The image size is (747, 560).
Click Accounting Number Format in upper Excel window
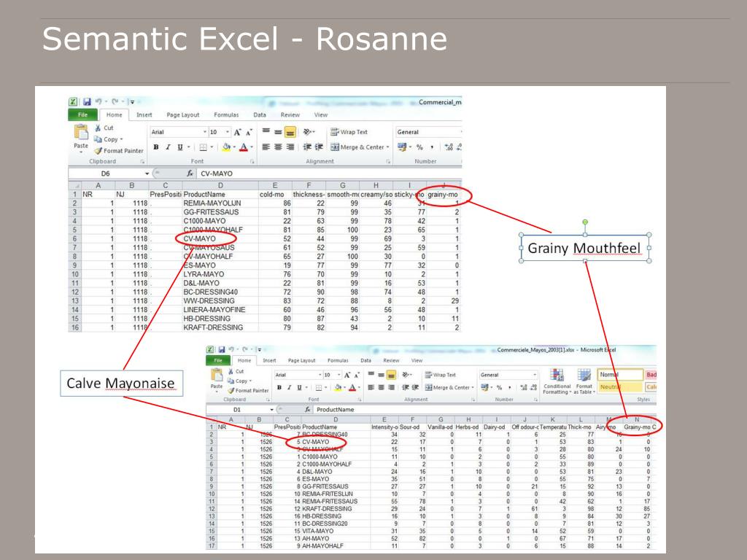[402, 147]
